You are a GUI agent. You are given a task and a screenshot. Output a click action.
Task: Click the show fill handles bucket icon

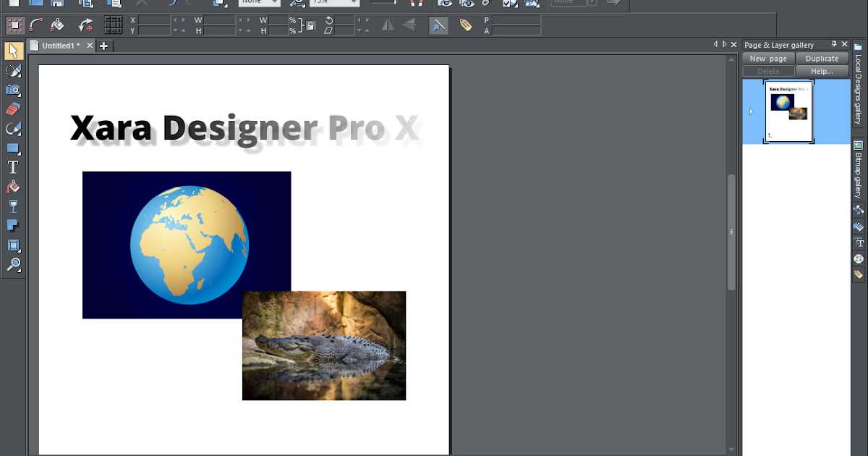click(58, 25)
